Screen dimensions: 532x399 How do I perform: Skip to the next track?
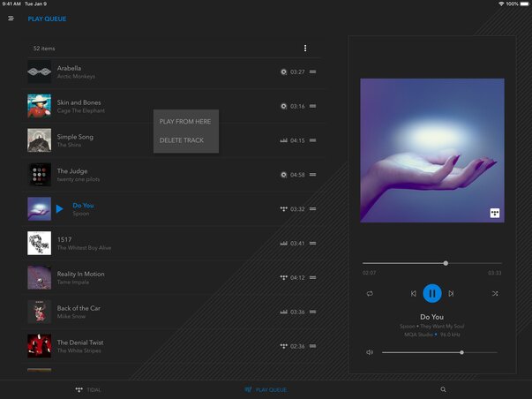[x=451, y=293]
